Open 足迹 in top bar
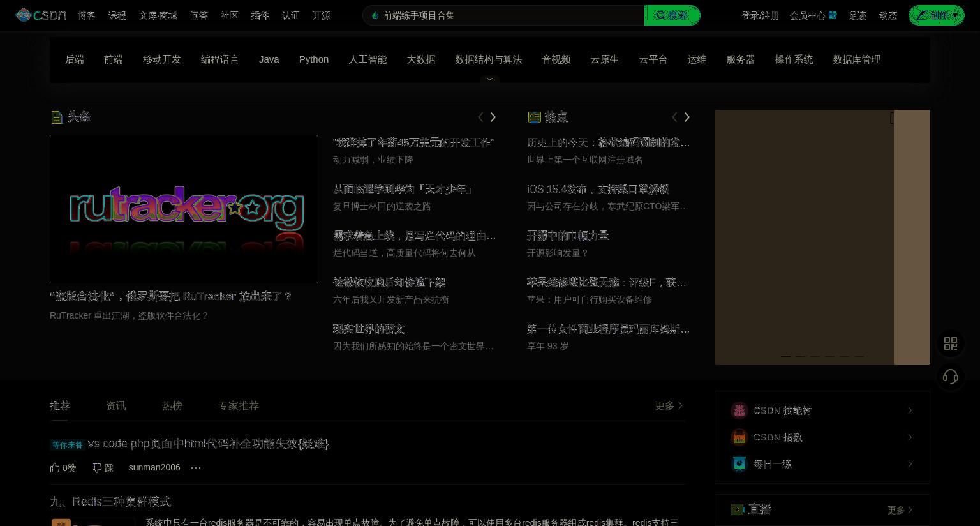Image resolution: width=980 pixels, height=526 pixels. tap(857, 15)
